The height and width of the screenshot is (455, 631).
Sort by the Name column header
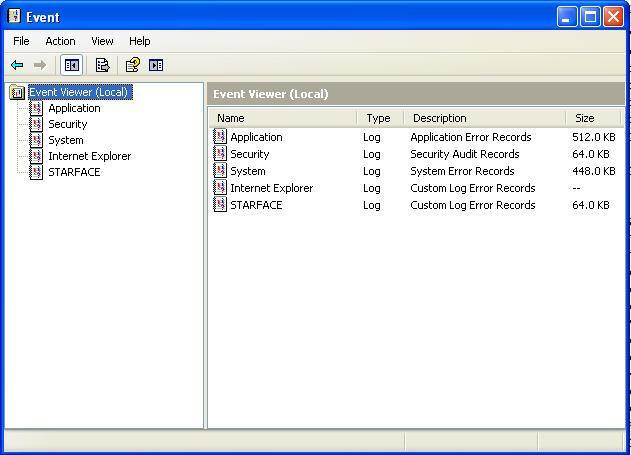click(x=283, y=118)
